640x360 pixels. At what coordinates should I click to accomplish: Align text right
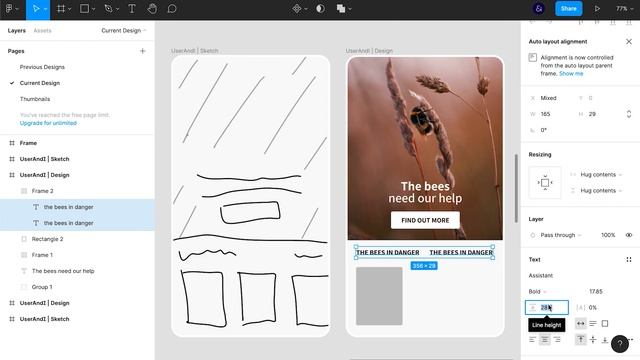(557, 340)
